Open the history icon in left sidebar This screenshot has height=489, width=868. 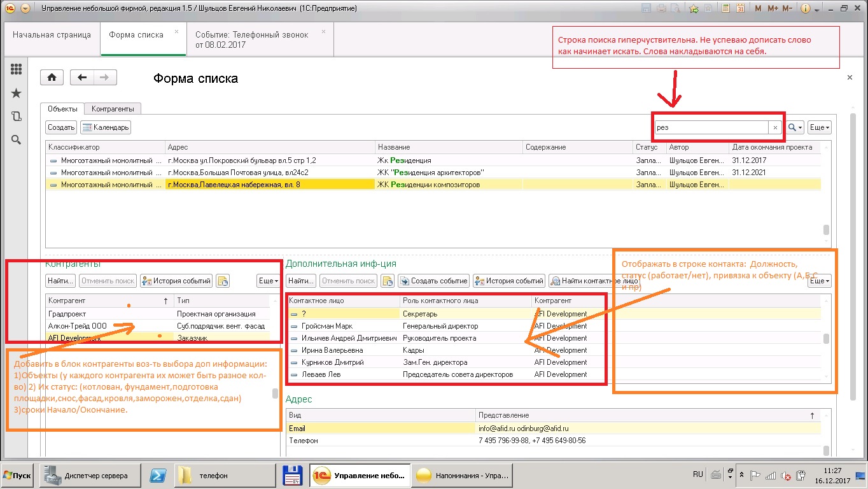click(x=17, y=117)
